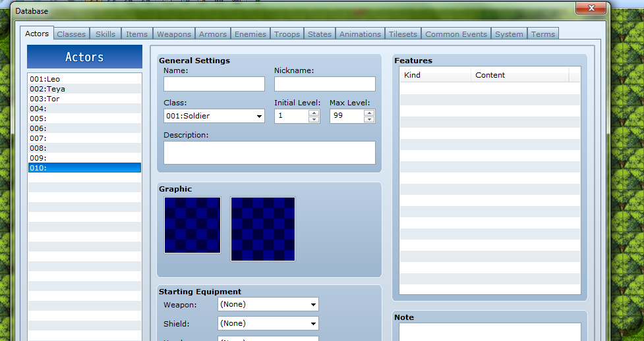Click the Kind column header
644x341 pixels.
(435, 75)
